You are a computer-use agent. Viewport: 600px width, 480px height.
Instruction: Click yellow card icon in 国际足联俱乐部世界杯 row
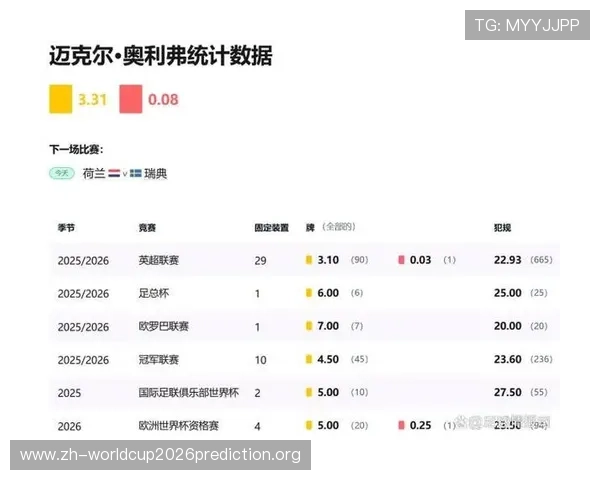(x=308, y=392)
